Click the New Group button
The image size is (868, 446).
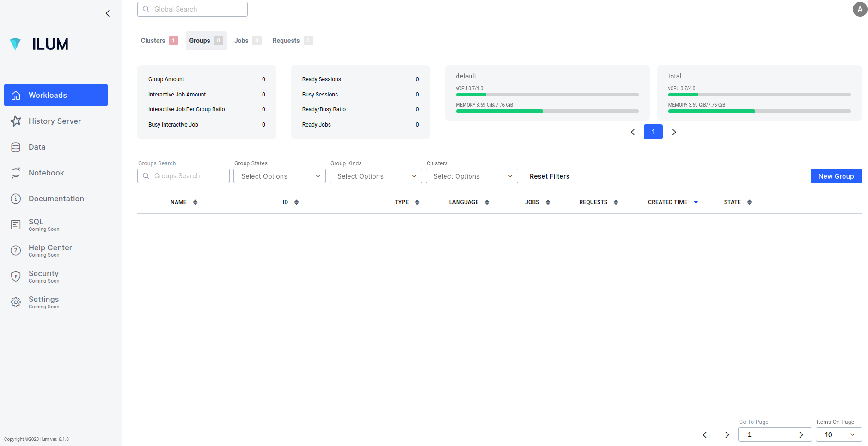836,176
